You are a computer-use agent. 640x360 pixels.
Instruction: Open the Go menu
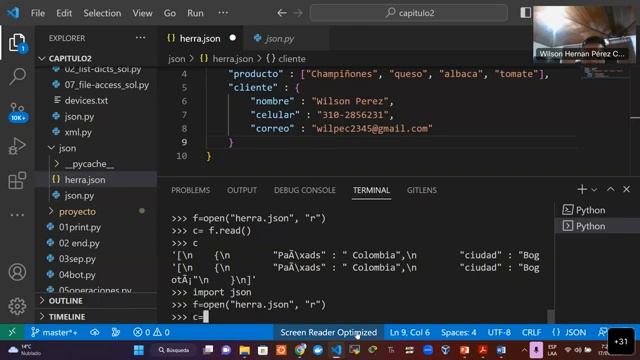click(x=170, y=13)
